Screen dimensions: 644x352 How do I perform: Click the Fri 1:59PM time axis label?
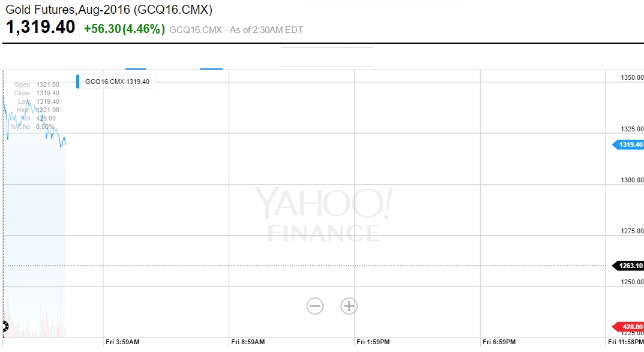tap(373, 342)
